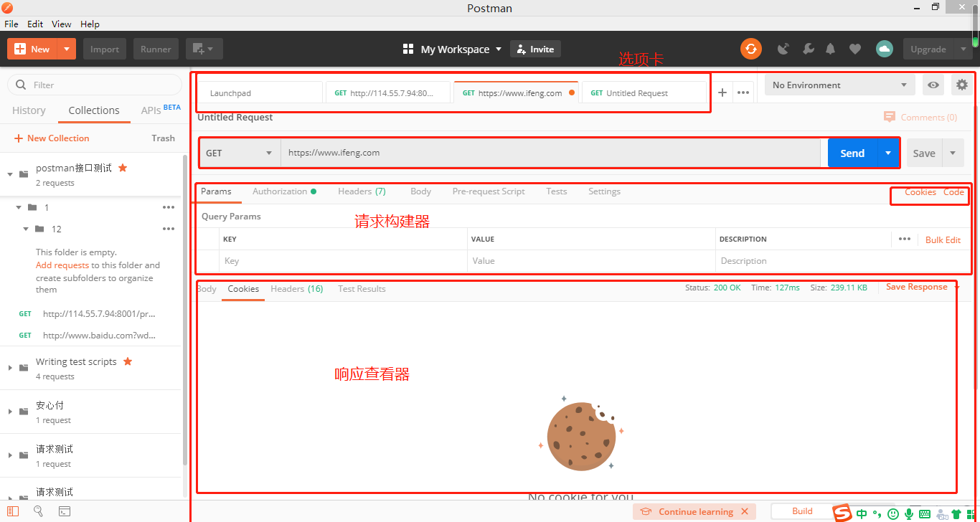Click the IME smiley face icon

[893, 513]
